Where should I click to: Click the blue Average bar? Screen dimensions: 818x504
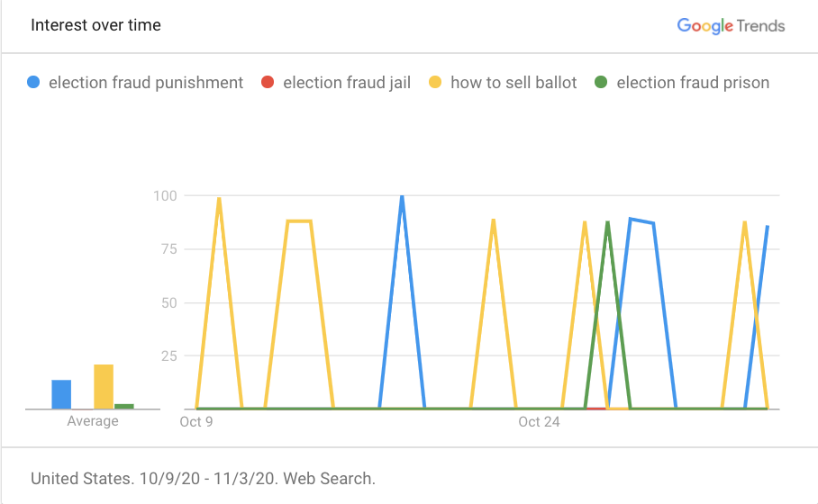[61, 394]
